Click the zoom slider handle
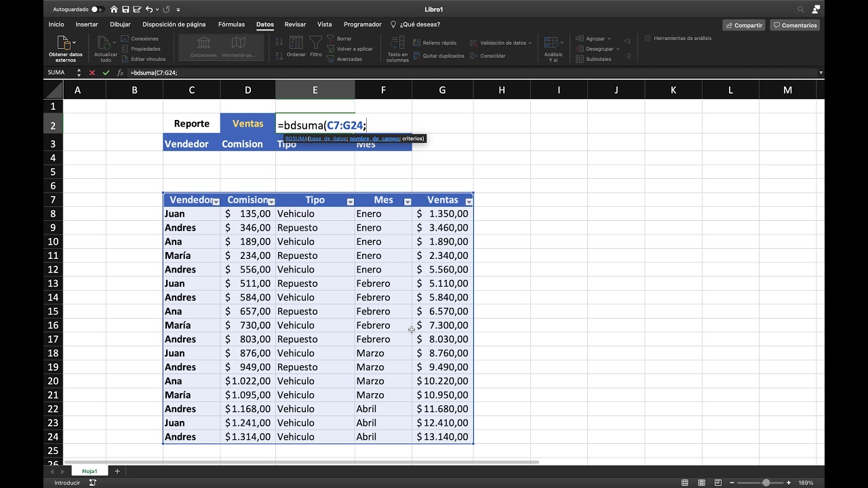The height and width of the screenshot is (488, 868). coord(766,483)
